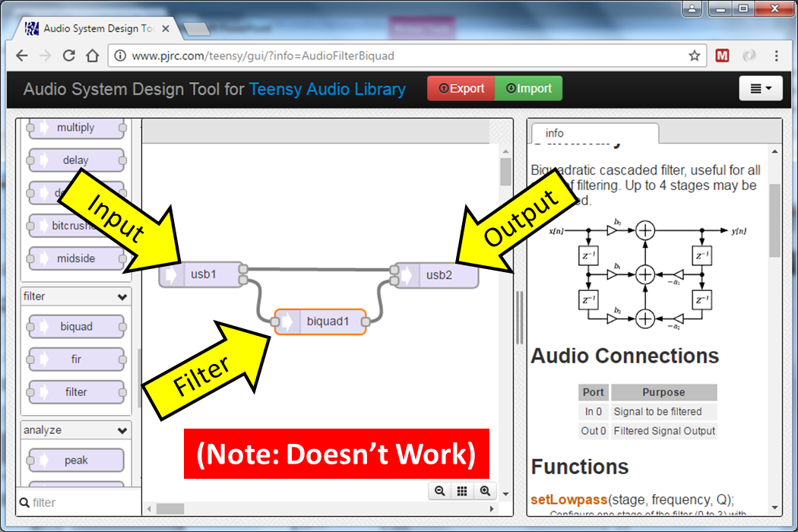Close the Audio System Design Tool tab
This screenshot has width=798, height=532.
pyautogui.click(x=166, y=29)
